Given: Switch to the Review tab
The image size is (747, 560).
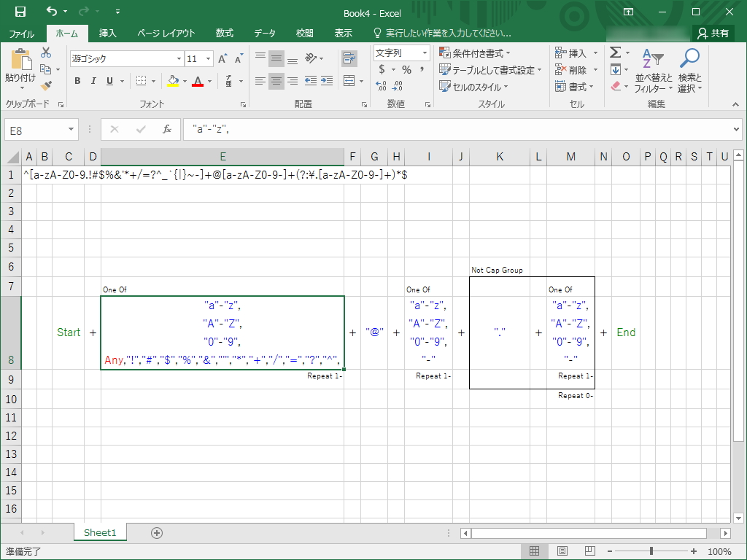Looking at the screenshot, I should (x=304, y=33).
